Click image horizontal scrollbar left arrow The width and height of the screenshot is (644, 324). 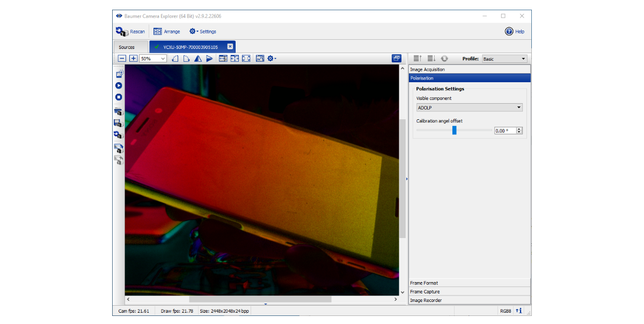coord(128,299)
